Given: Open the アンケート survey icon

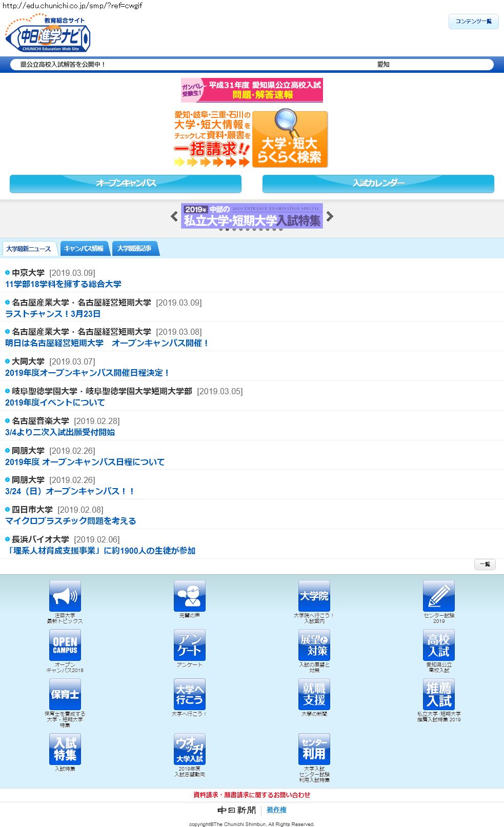Looking at the screenshot, I should click(x=189, y=645).
